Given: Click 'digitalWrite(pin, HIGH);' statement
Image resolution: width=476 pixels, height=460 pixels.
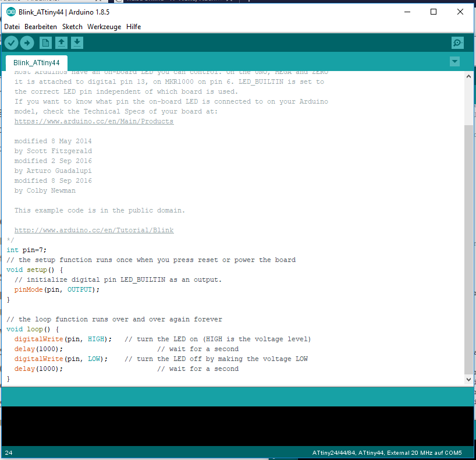Looking at the screenshot, I should point(63,339).
